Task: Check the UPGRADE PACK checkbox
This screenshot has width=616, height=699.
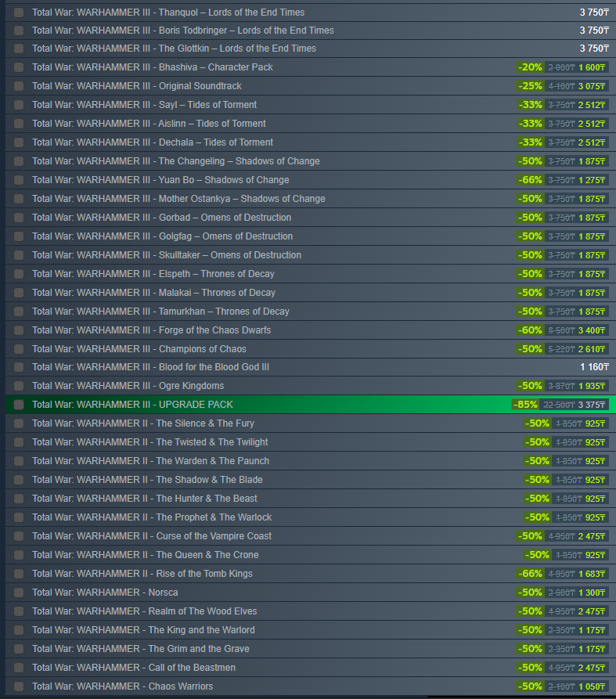Action: click(x=19, y=405)
